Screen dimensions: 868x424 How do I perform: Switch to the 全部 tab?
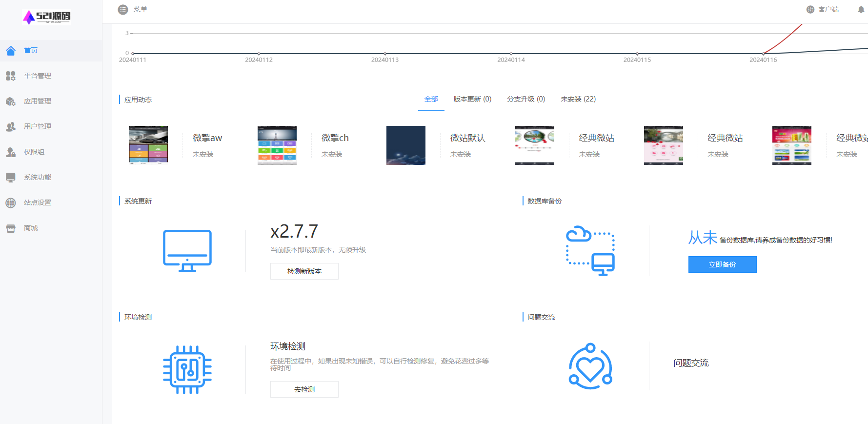[431, 99]
